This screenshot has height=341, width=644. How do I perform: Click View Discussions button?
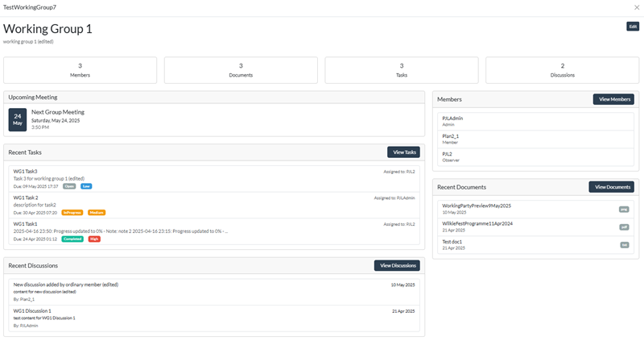click(x=397, y=265)
